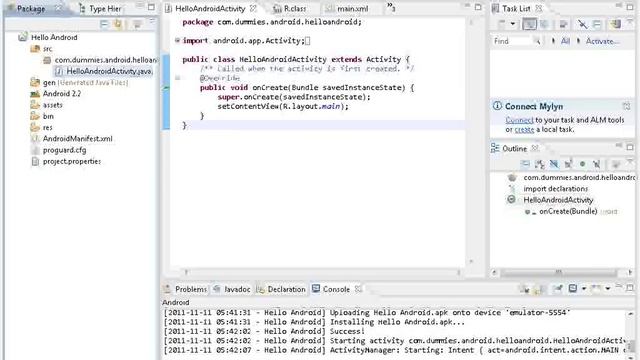Toggle Scroll Lock in Console toolbar
This screenshot has height=360, width=640.
click(539, 289)
